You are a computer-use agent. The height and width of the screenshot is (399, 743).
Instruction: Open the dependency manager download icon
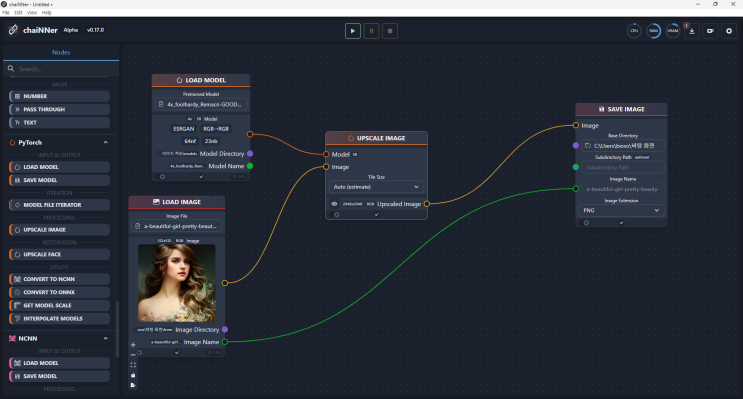692,31
